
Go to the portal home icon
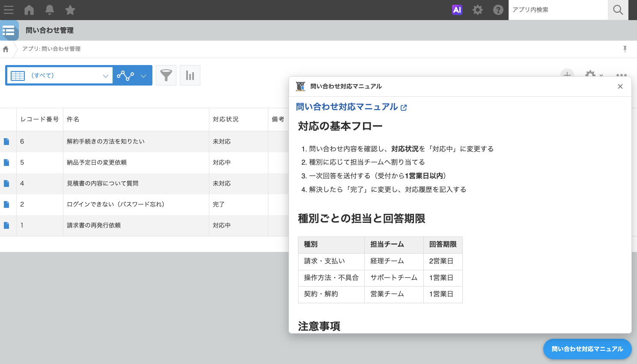coord(29,10)
